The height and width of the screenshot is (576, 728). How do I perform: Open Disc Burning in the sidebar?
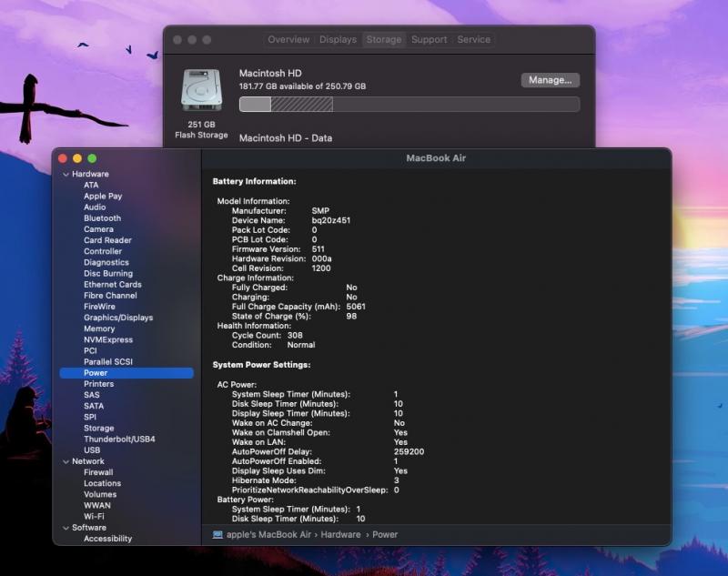[x=108, y=273]
